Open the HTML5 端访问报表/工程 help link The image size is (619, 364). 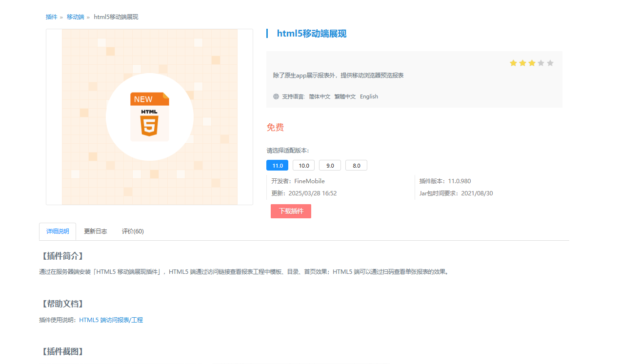111,320
